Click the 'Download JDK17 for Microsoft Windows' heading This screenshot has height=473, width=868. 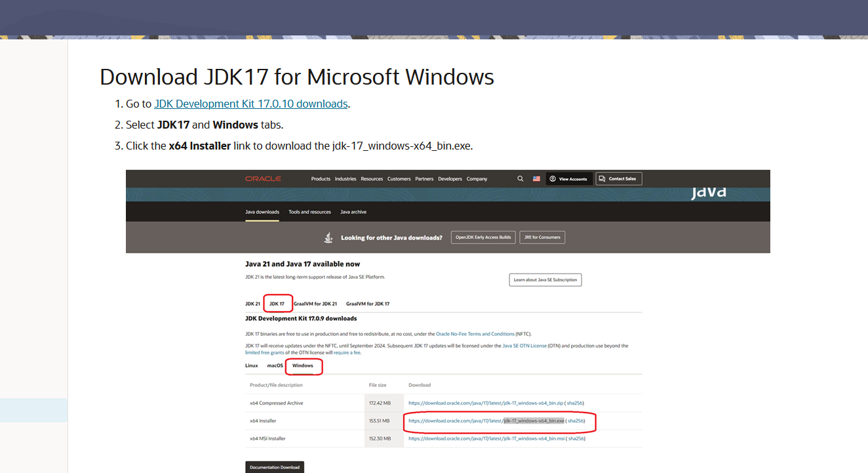click(297, 77)
